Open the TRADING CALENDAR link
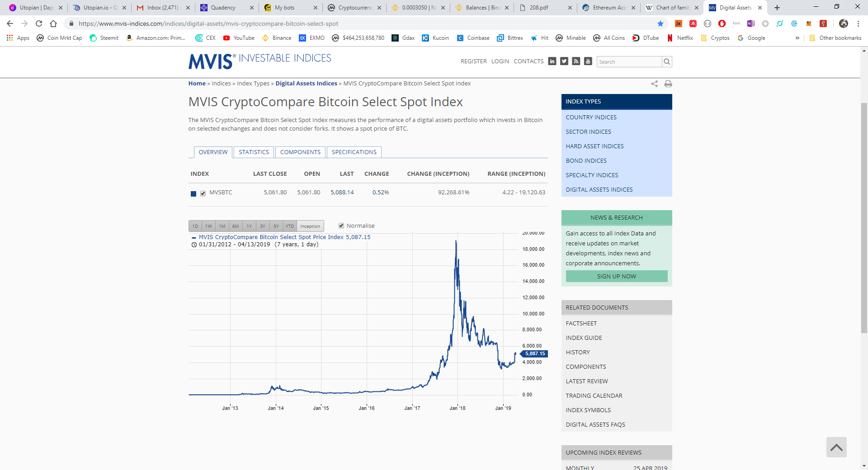Screen dimensions: 868x470 pyautogui.click(x=594, y=396)
